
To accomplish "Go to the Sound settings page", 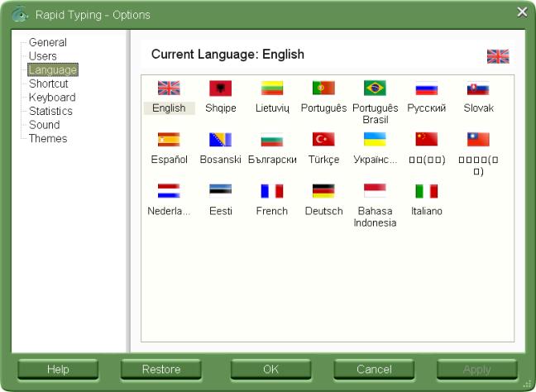I will click(45, 125).
